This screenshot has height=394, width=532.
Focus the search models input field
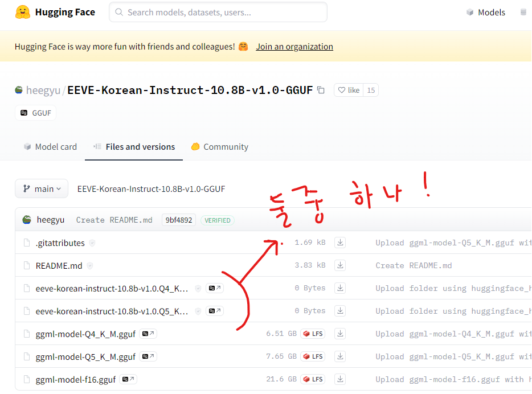coord(218,12)
